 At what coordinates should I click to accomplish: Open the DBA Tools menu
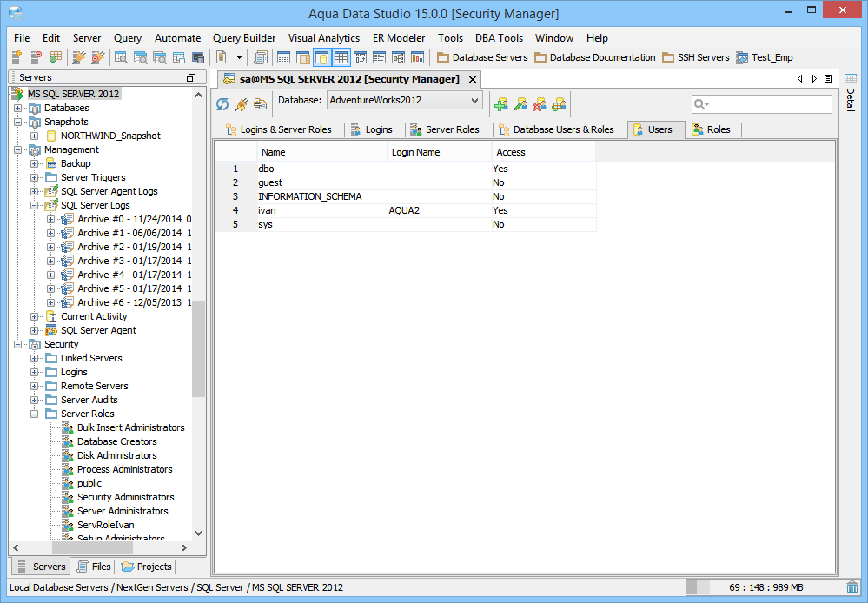click(x=499, y=37)
